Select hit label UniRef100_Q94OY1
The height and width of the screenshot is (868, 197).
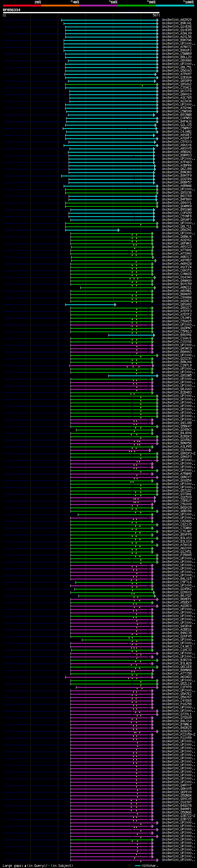177,203
